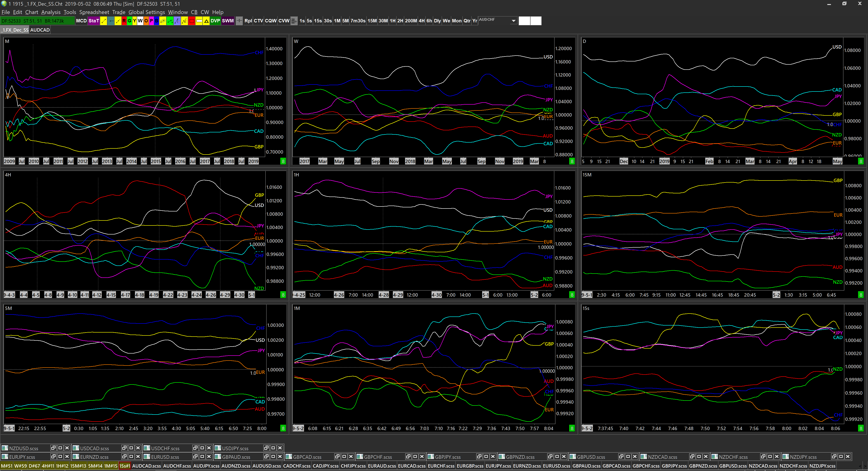Toggle the green G color button
This screenshot has height=471, width=868.
(129, 21)
